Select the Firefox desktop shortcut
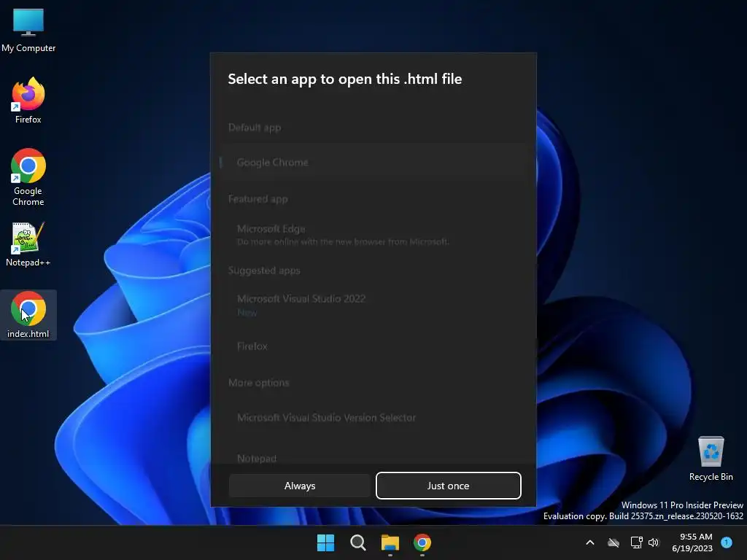747x560 pixels. pos(28,101)
